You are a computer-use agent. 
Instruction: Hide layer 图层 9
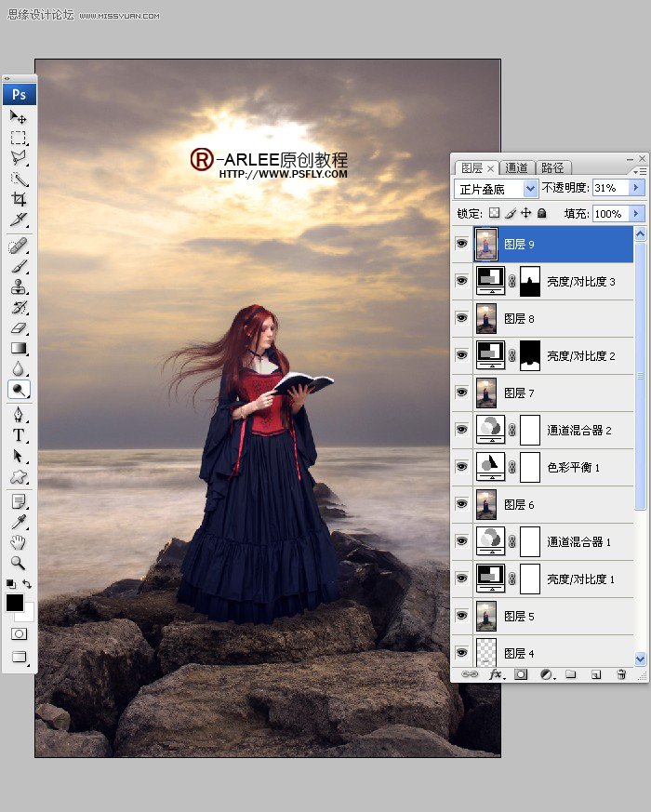(461, 244)
